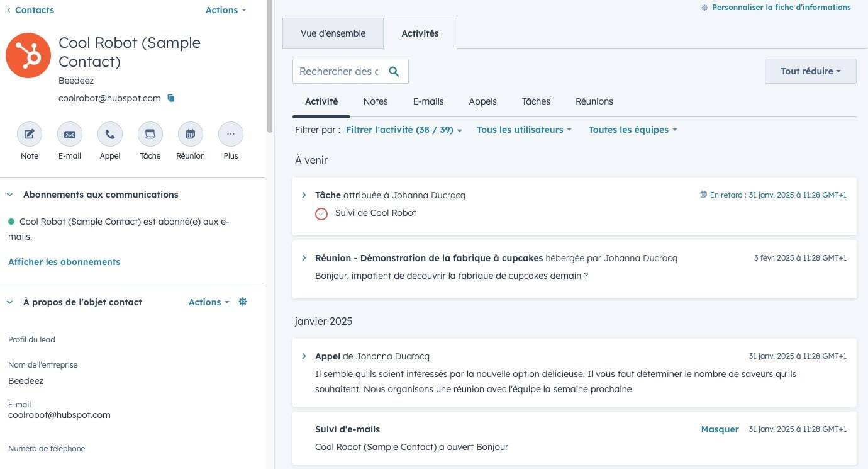Open Tous les utilisateurs dropdown
The image size is (868, 469).
(x=524, y=130)
